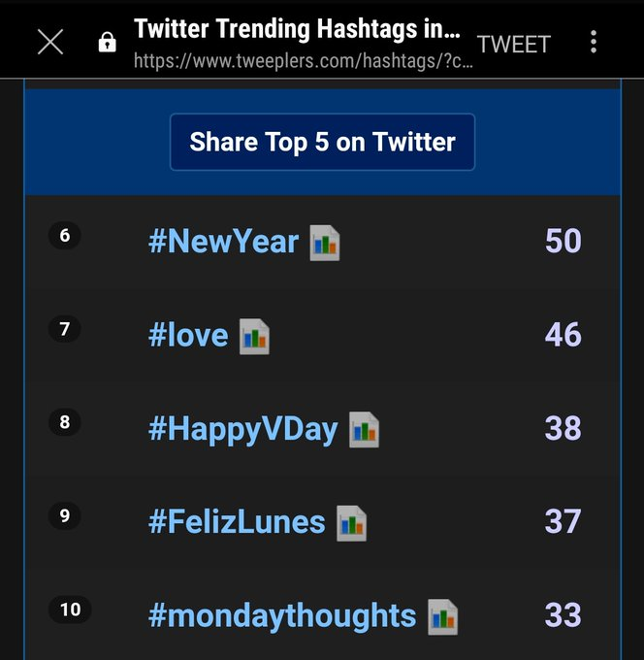Image resolution: width=644 pixels, height=660 pixels.
Task: Click the count 50 for #NewYear
Action: [x=563, y=241]
